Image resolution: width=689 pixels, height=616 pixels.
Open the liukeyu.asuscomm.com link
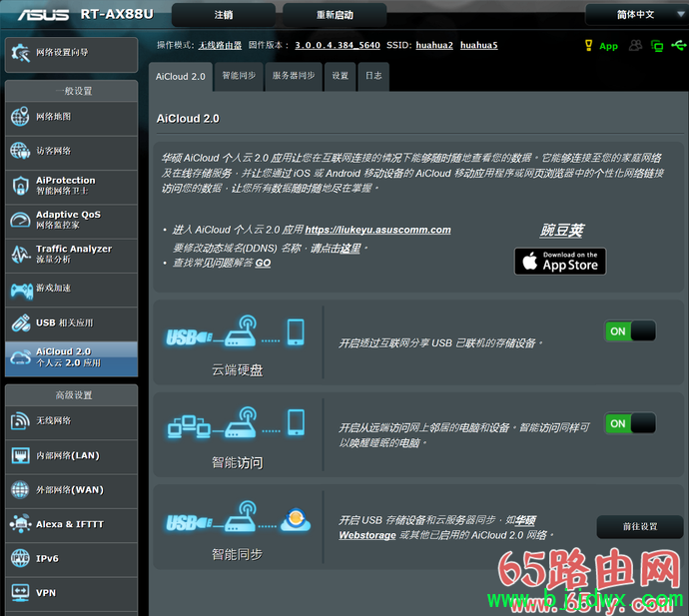click(377, 230)
